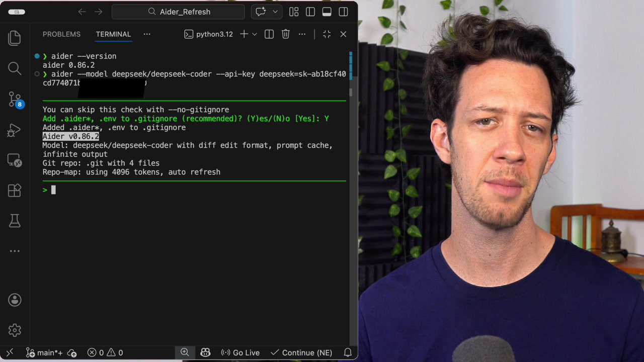Open the remote window indicator in status bar
The height and width of the screenshot is (362, 644).
(10, 353)
